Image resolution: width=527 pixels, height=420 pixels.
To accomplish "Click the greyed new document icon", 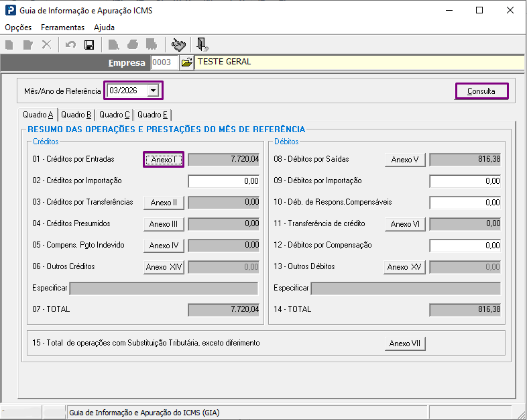I will (x=9, y=45).
